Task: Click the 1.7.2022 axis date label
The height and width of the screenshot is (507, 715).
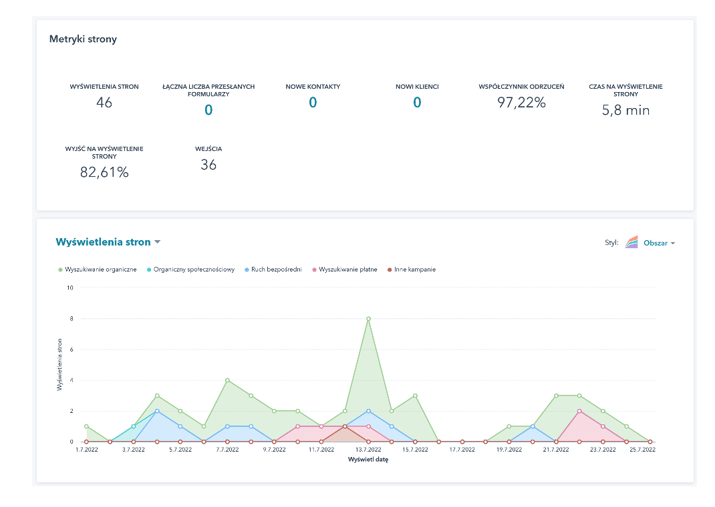Action: 87,450
